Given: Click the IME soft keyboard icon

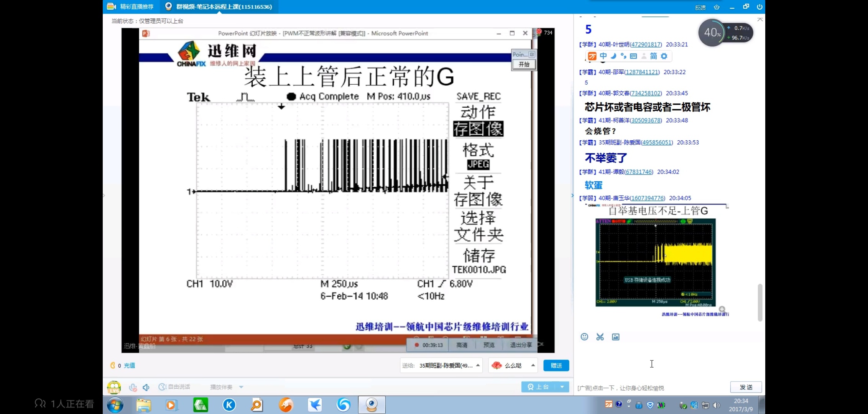Looking at the screenshot, I should click(x=633, y=56).
